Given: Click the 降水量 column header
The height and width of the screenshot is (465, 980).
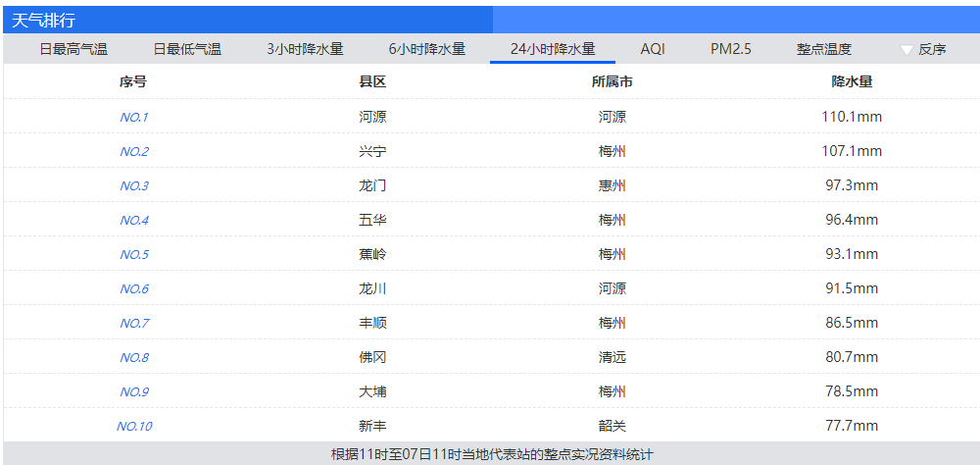Looking at the screenshot, I should coord(851,82).
